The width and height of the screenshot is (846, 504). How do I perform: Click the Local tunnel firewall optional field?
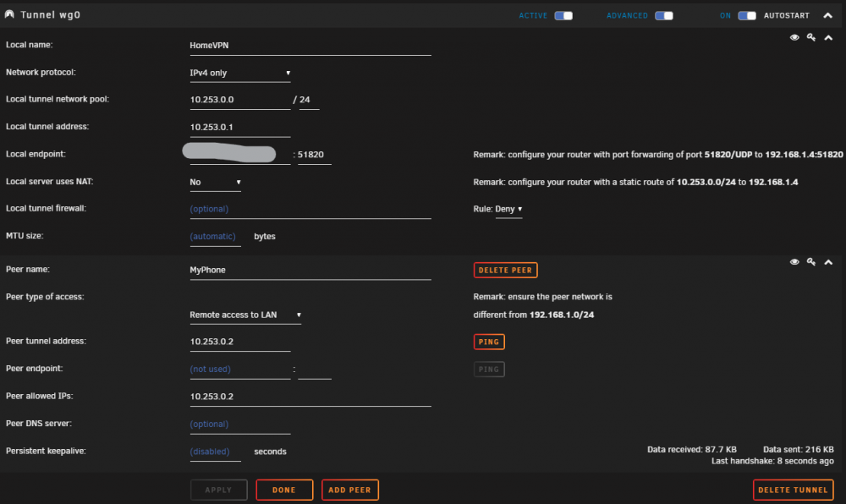click(x=310, y=209)
